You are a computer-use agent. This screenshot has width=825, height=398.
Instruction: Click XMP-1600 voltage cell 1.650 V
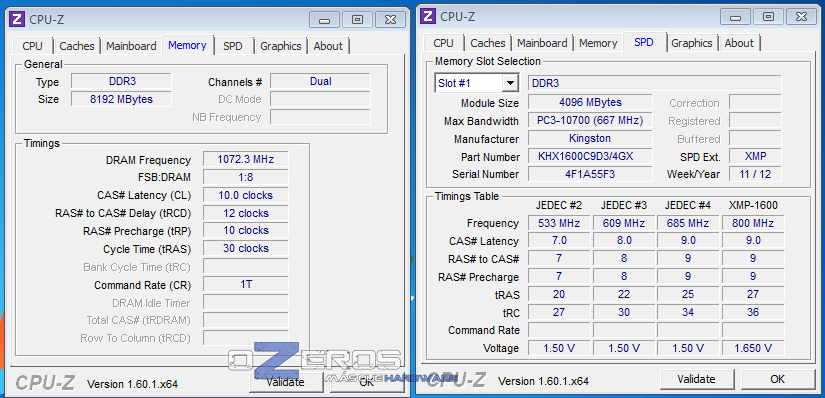[753, 348]
